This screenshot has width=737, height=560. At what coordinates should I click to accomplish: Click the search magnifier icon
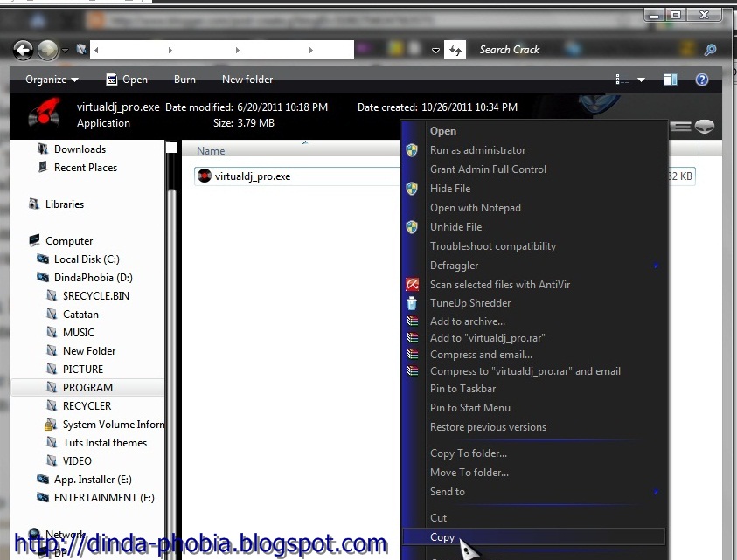pyautogui.click(x=710, y=50)
